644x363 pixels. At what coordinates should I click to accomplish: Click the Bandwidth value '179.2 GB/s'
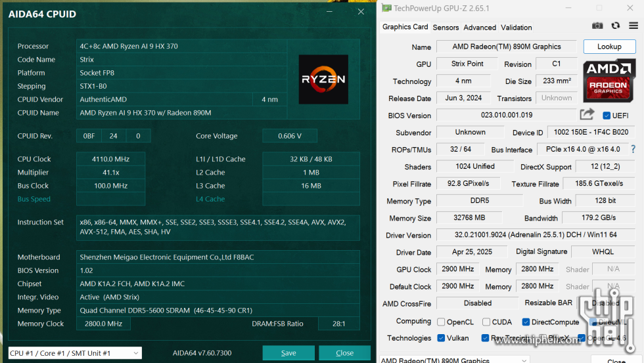(x=599, y=217)
